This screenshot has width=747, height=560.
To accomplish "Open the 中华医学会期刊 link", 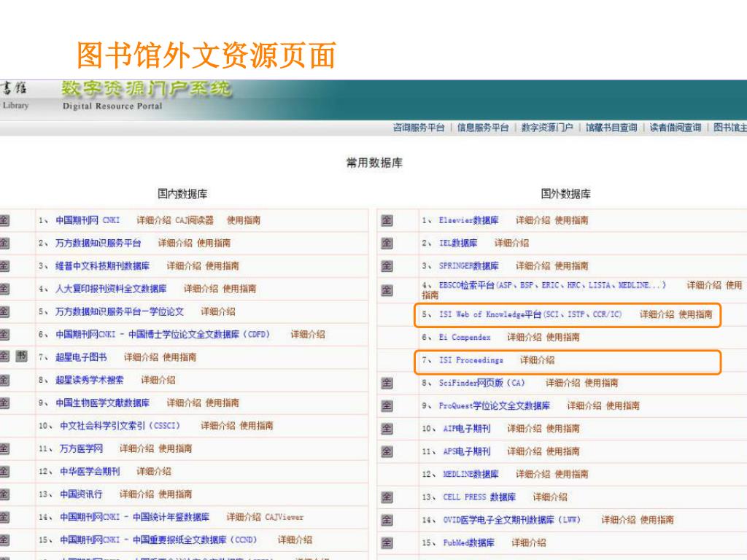I will coord(90,472).
